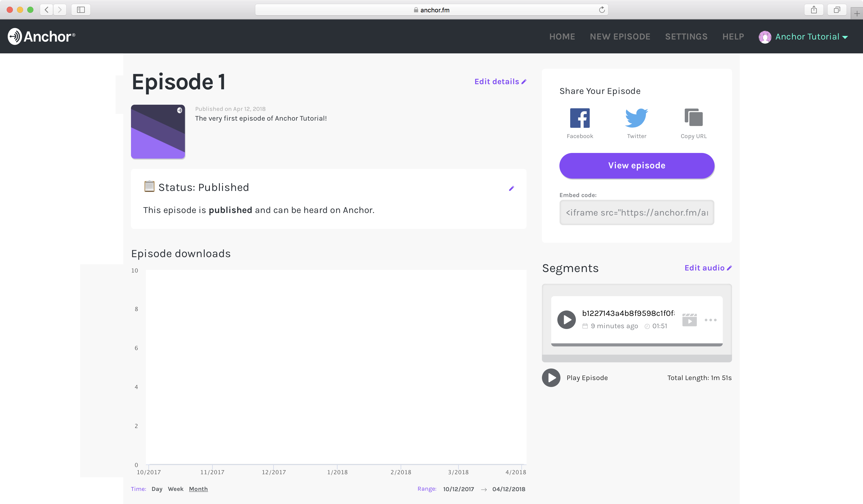Image resolution: width=863 pixels, height=504 pixels.
Task: Switch chart time to Week
Action: [176, 489]
